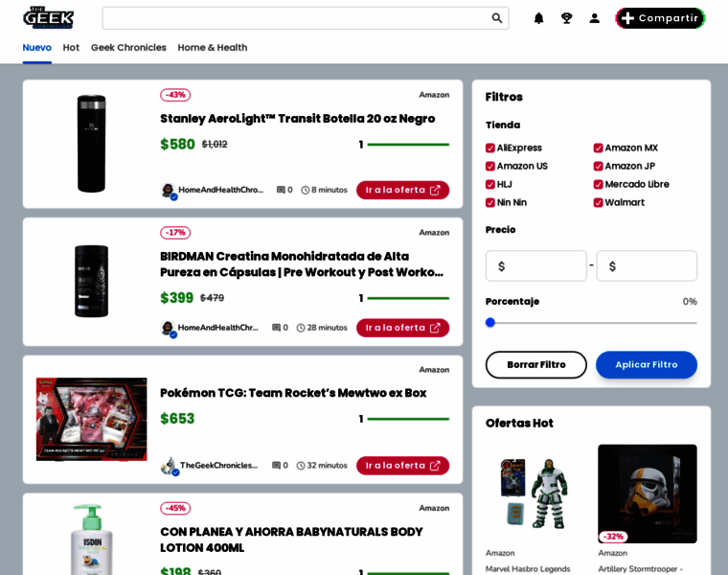Click the clock icon beside 28 minutos
The height and width of the screenshot is (575, 728).
(x=301, y=328)
